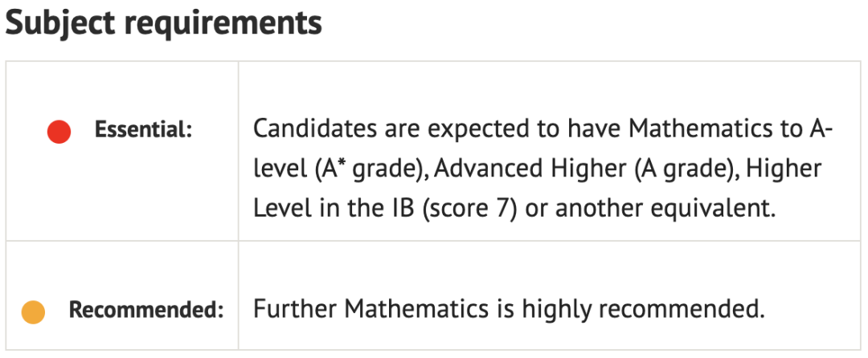Click the bold Essential: label
The image size is (868, 358).
point(143,130)
